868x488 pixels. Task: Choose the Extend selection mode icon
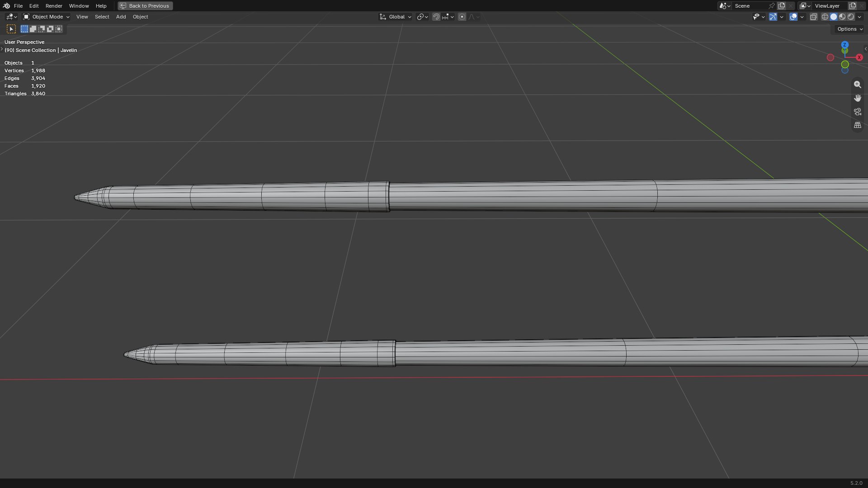coord(33,29)
